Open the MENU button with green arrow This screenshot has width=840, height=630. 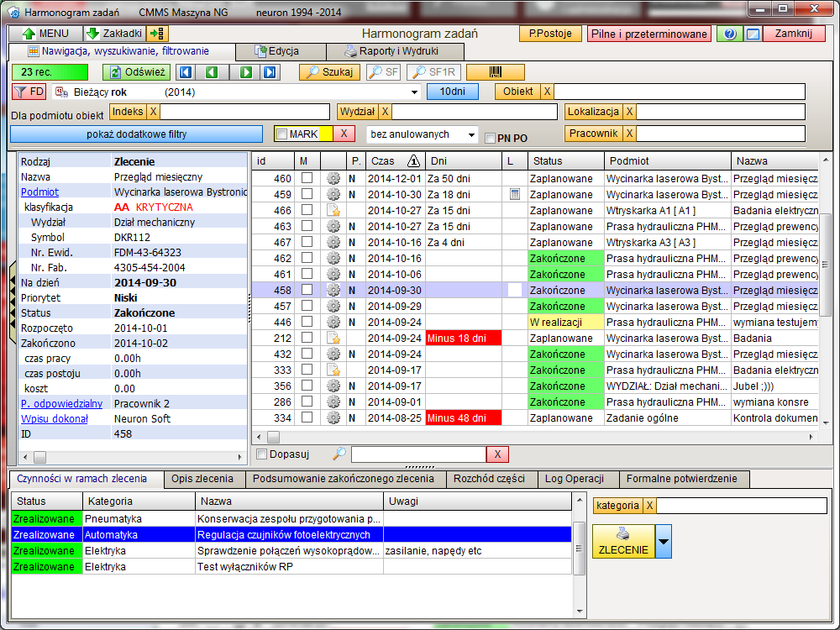(x=46, y=34)
